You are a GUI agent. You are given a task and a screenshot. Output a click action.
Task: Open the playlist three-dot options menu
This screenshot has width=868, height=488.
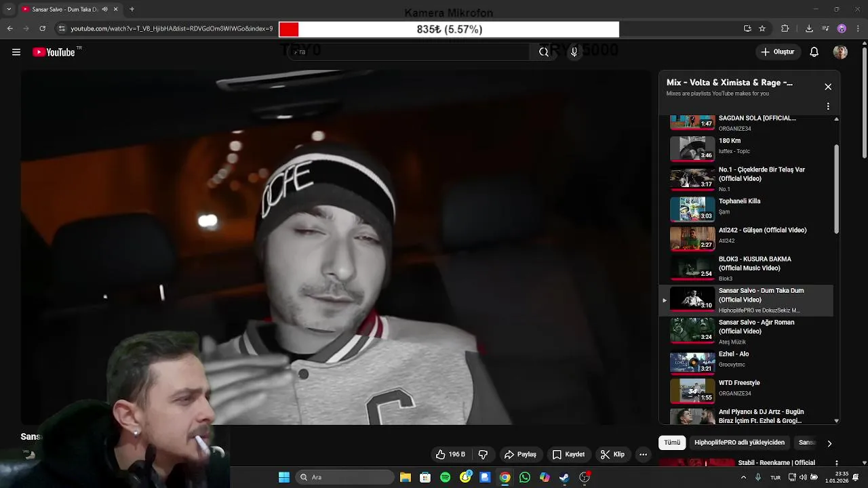828,106
